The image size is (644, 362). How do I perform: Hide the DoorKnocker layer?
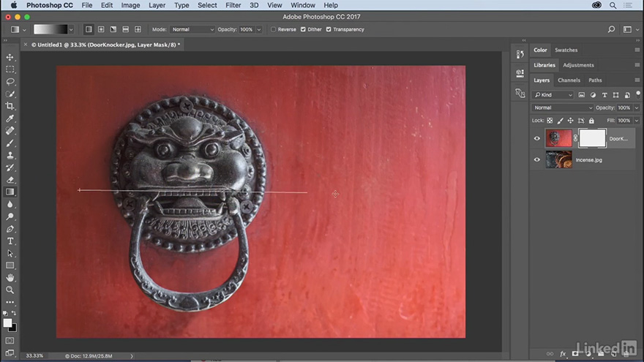(537, 139)
